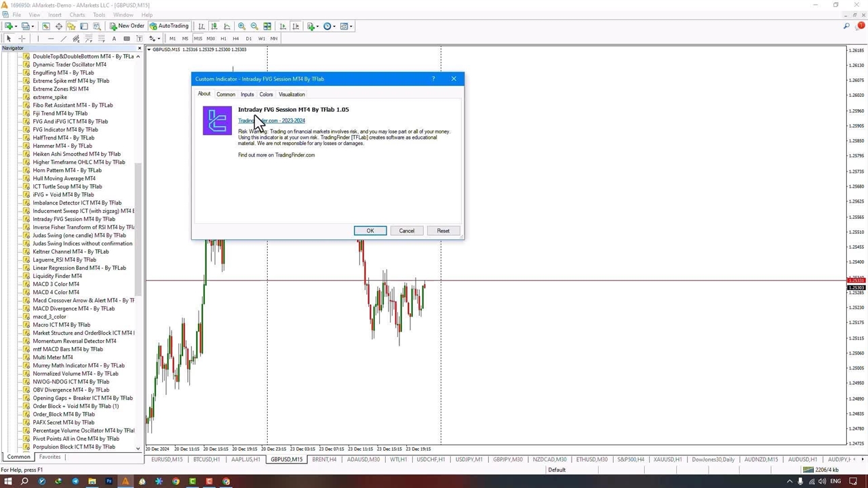868x488 pixels.
Task: Toggle the chart shift icon
Action: click(296, 26)
